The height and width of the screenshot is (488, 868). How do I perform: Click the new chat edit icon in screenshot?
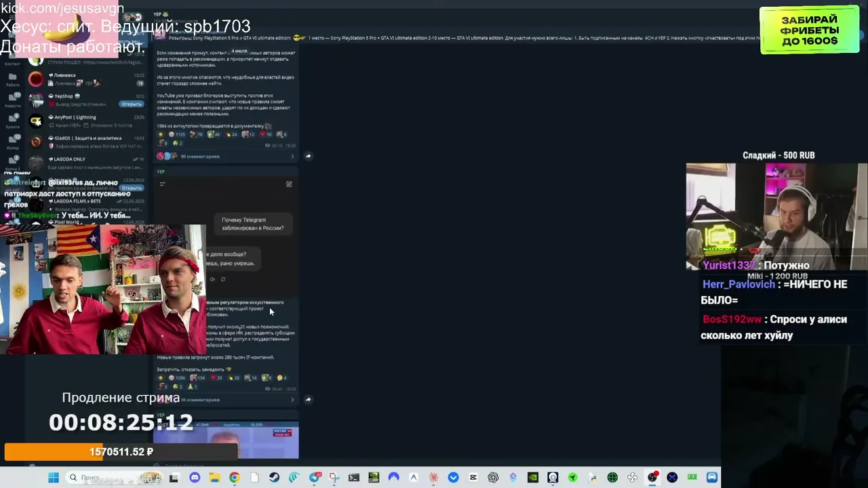click(x=289, y=184)
